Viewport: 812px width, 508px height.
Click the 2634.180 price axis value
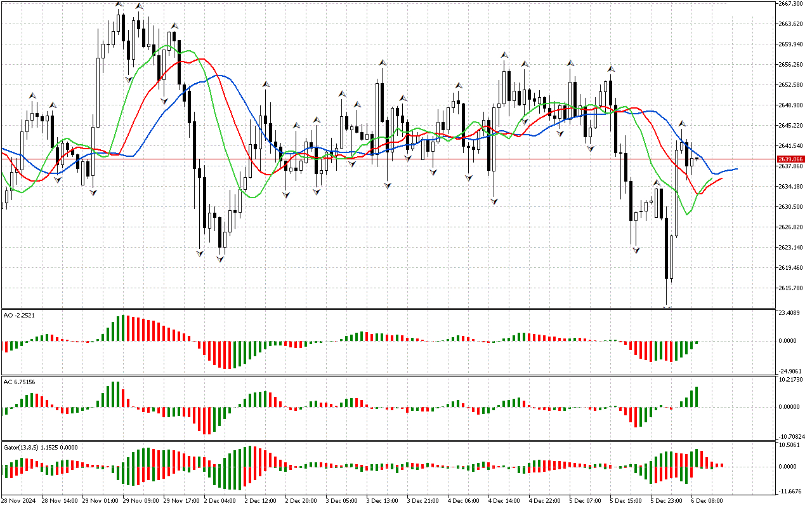pyautogui.click(x=792, y=187)
